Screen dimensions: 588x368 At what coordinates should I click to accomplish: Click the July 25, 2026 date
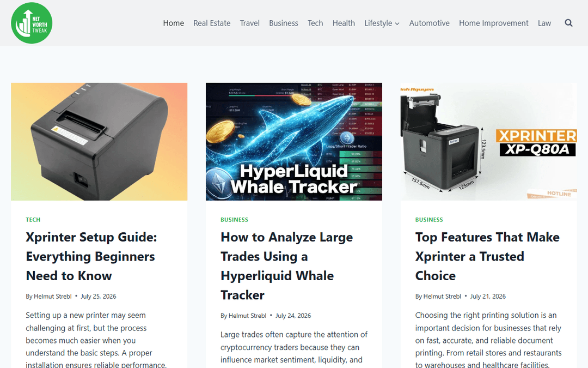[x=99, y=296]
